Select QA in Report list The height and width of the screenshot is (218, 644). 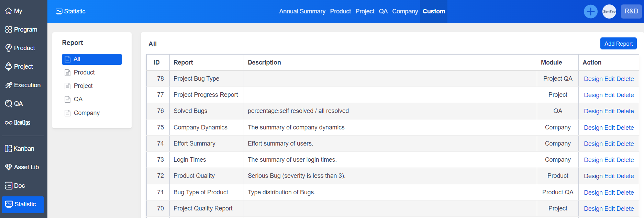(78, 99)
